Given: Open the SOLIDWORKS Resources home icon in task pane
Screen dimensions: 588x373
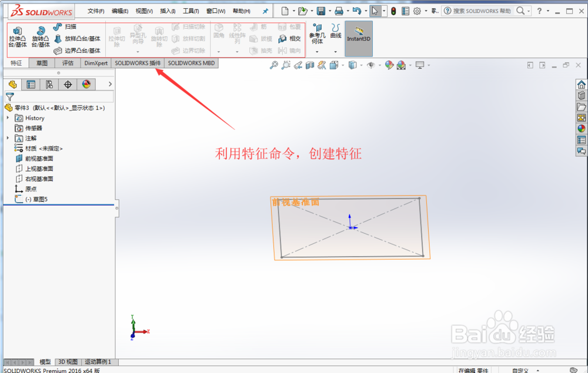Looking at the screenshot, I should pos(582,84).
